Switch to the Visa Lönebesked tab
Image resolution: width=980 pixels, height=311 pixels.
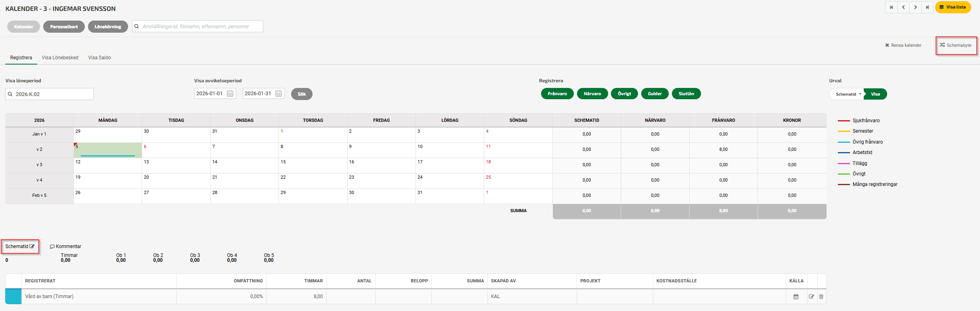(60, 58)
